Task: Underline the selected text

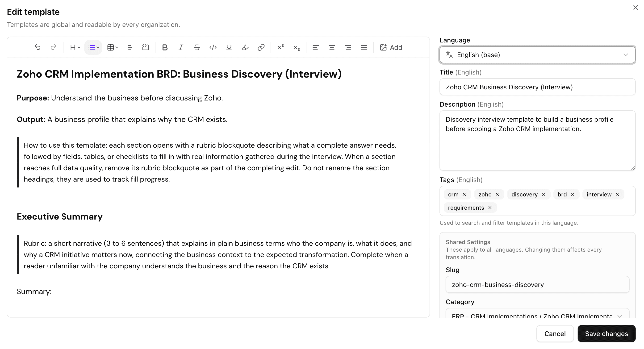Action: [229, 47]
